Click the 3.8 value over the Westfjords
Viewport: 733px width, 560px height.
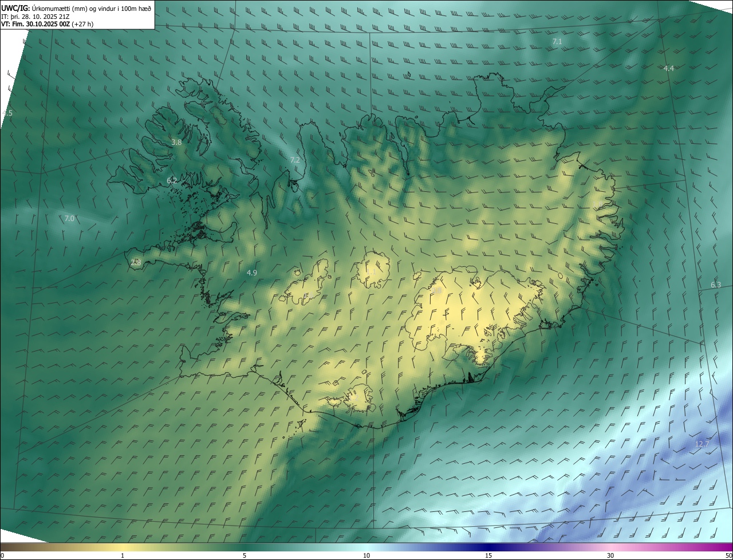[x=176, y=142]
